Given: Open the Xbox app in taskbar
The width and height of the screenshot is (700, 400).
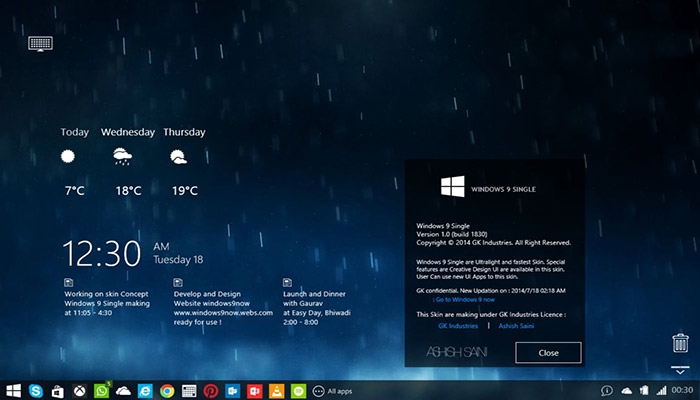Looking at the screenshot, I should [x=79, y=391].
